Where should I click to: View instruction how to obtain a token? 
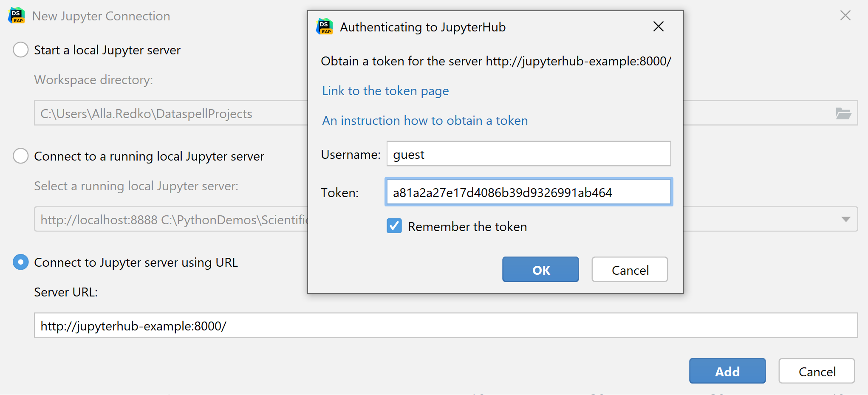tap(425, 120)
